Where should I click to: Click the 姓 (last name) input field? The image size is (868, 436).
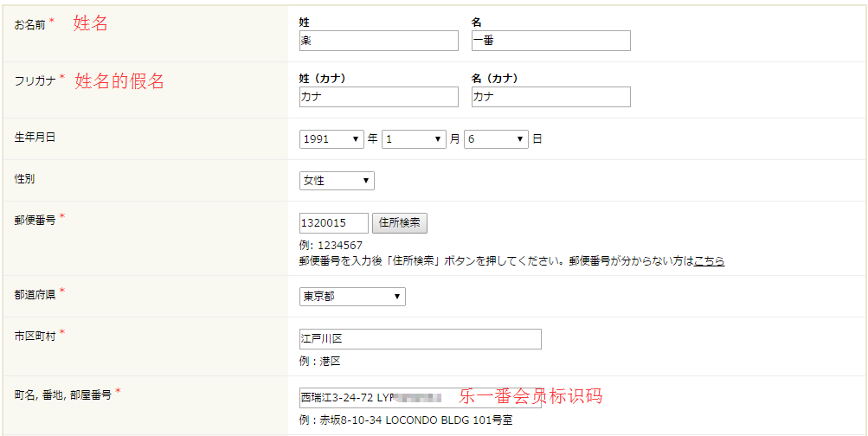click(x=378, y=41)
